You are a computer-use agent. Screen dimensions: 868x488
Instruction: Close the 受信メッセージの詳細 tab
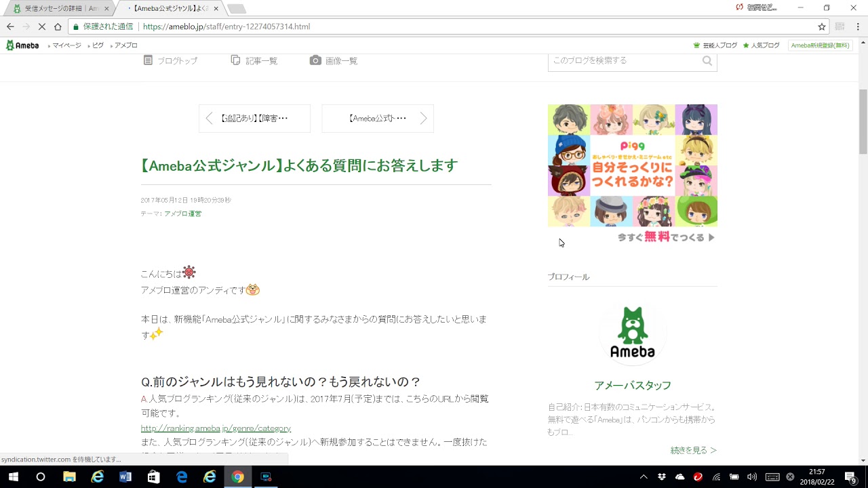tap(106, 8)
